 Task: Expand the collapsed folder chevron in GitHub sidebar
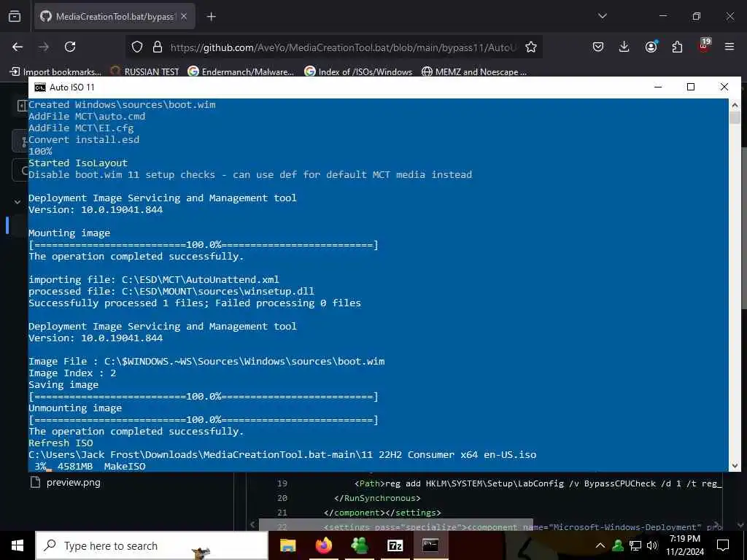point(18,202)
